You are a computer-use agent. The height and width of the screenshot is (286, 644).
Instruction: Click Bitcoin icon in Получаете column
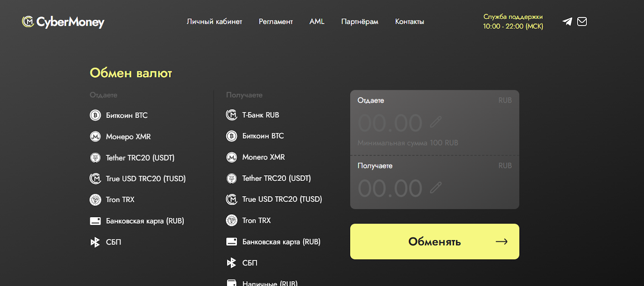pyautogui.click(x=232, y=136)
